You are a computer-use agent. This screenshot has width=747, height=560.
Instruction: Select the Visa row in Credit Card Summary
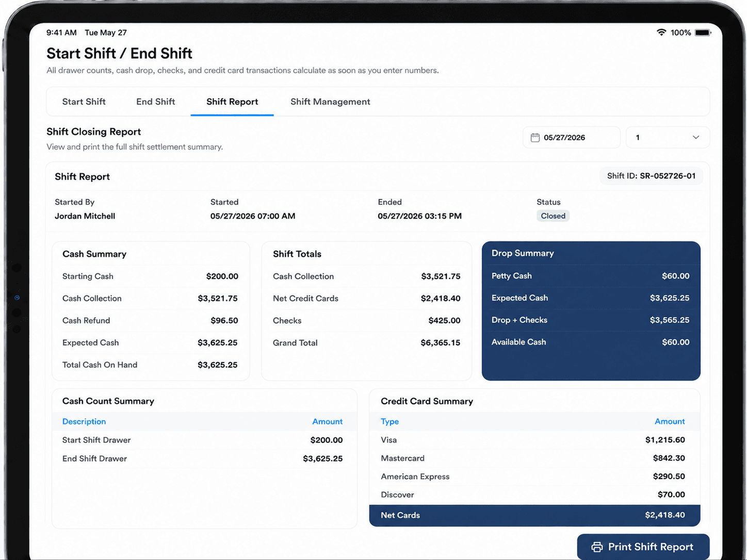pyautogui.click(x=534, y=440)
